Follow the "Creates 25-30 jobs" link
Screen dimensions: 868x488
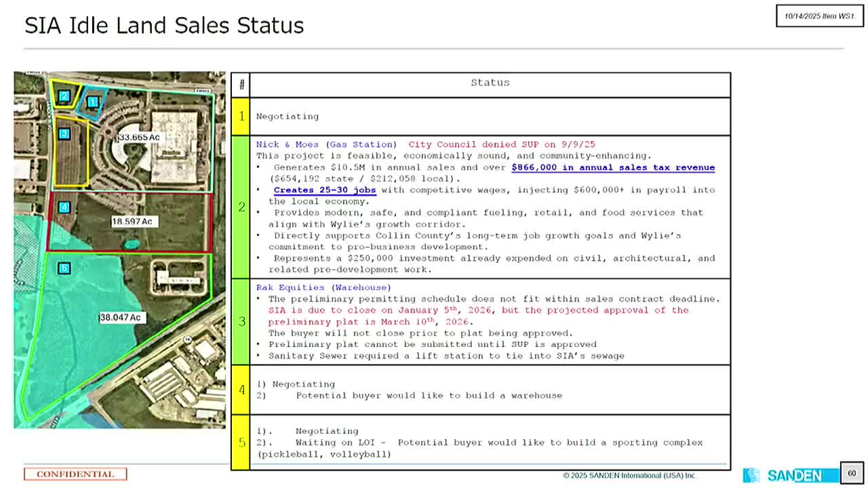point(325,190)
